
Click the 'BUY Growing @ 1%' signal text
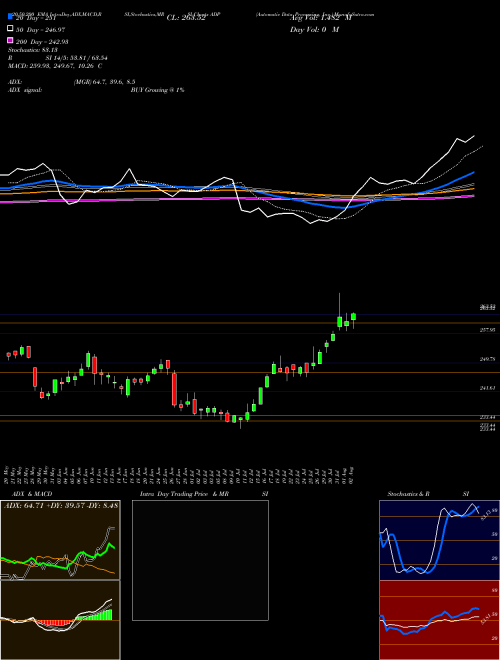click(157, 90)
